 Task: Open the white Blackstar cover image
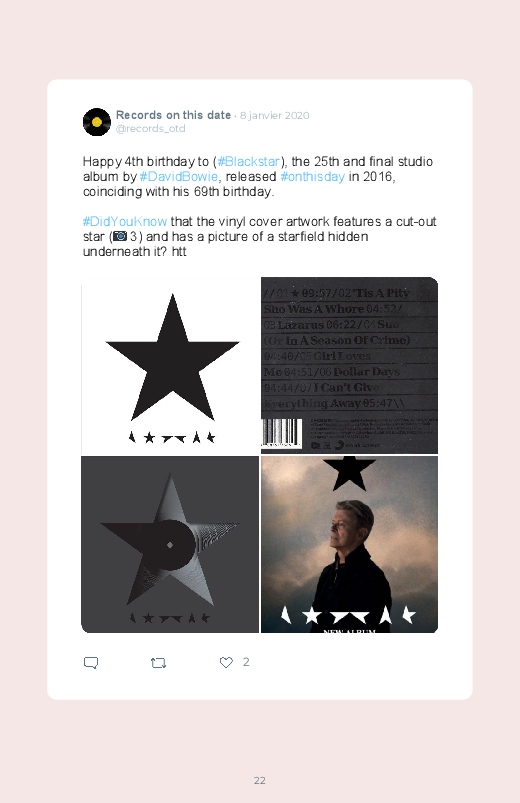(x=170, y=366)
